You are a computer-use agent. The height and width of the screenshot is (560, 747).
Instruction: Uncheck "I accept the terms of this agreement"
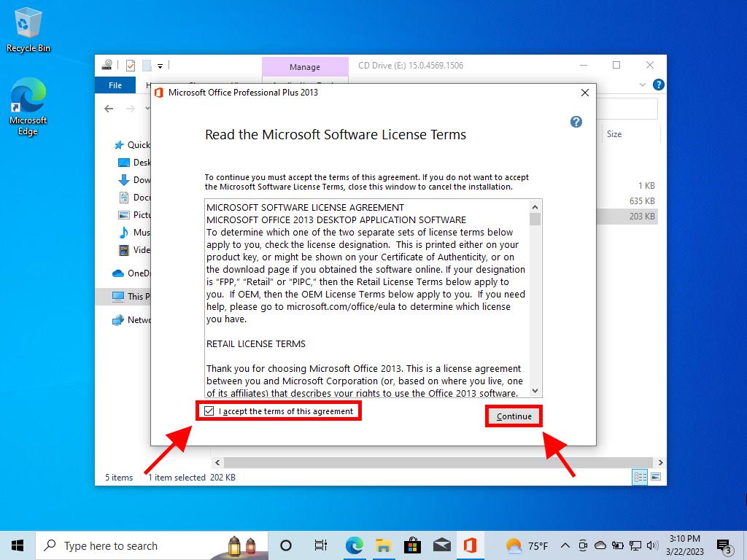[209, 411]
